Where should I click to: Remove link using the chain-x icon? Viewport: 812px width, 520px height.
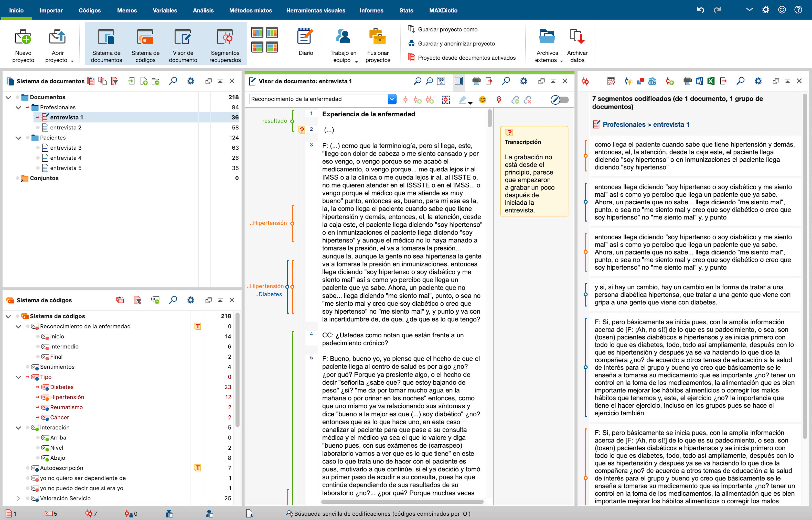(x=528, y=99)
